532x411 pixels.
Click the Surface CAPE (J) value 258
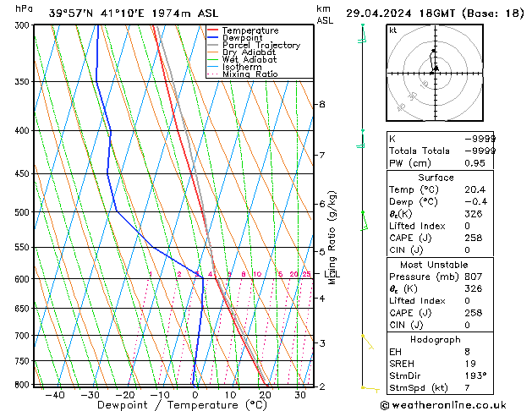point(474,238)
